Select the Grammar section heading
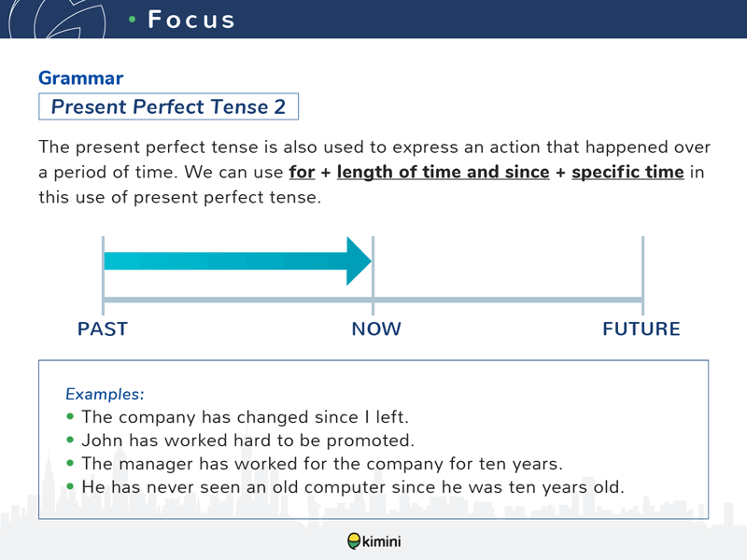 click(x=81, y=78)
